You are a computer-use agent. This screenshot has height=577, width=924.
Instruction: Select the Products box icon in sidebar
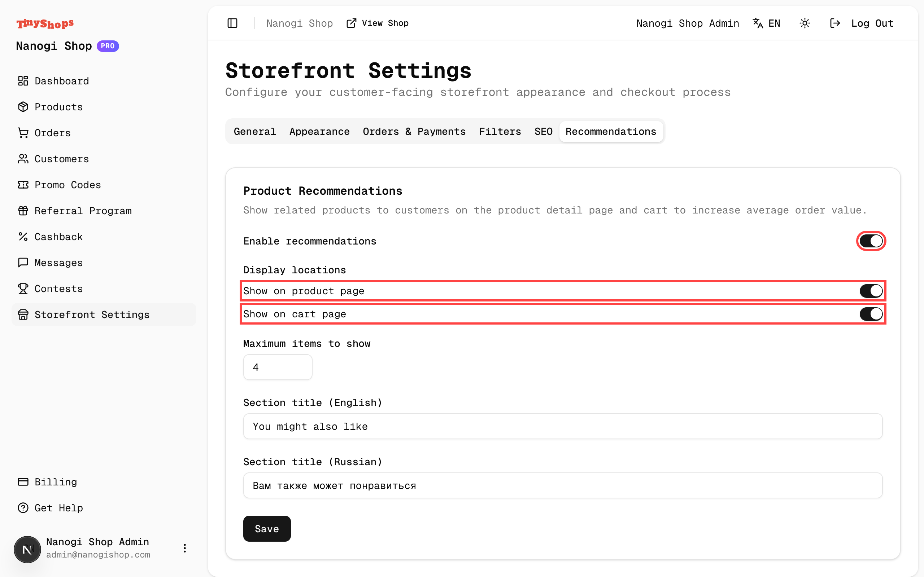(x=23, y=107)
